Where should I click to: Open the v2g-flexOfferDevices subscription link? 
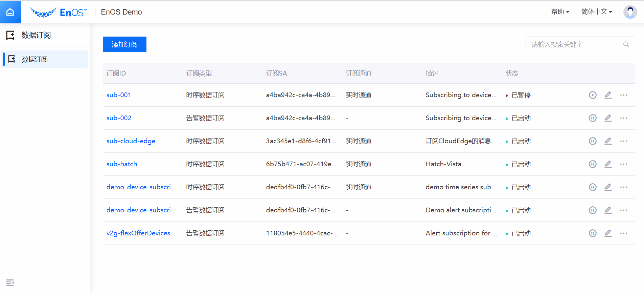point(138,233)
